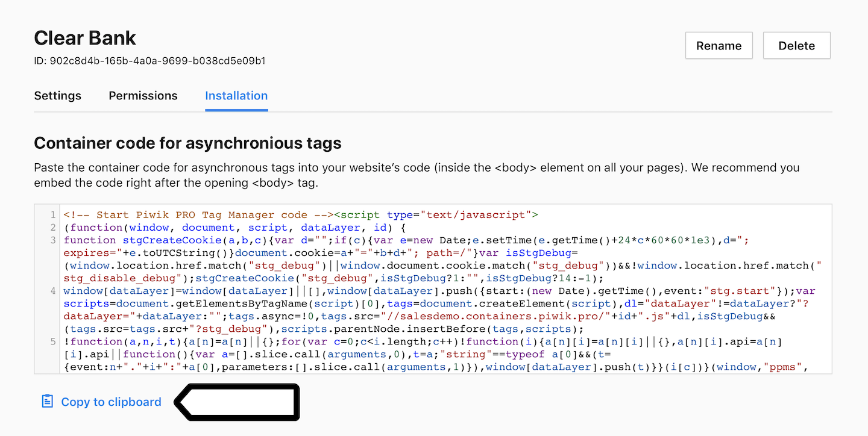
Task: Click the Start Piwik PRO comment in code
Action: [198, 215]
